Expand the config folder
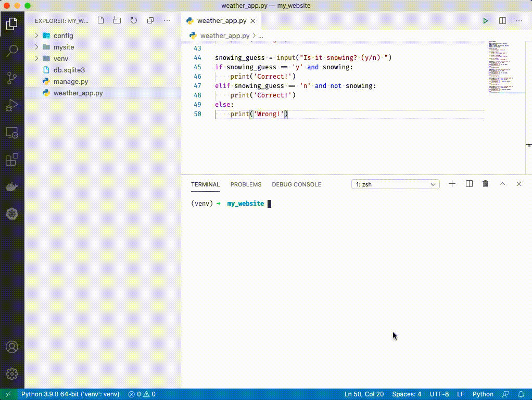This screenshot has width=532, height=400. [63, 36]
